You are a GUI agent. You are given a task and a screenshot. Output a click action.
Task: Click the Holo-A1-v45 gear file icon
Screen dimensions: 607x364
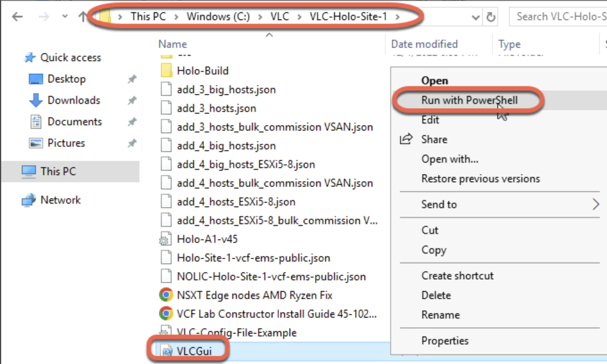tap(166, 239)
